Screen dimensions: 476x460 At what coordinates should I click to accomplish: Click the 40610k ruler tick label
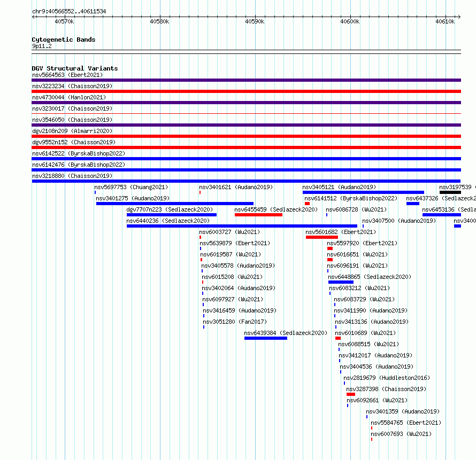point(445,22)
